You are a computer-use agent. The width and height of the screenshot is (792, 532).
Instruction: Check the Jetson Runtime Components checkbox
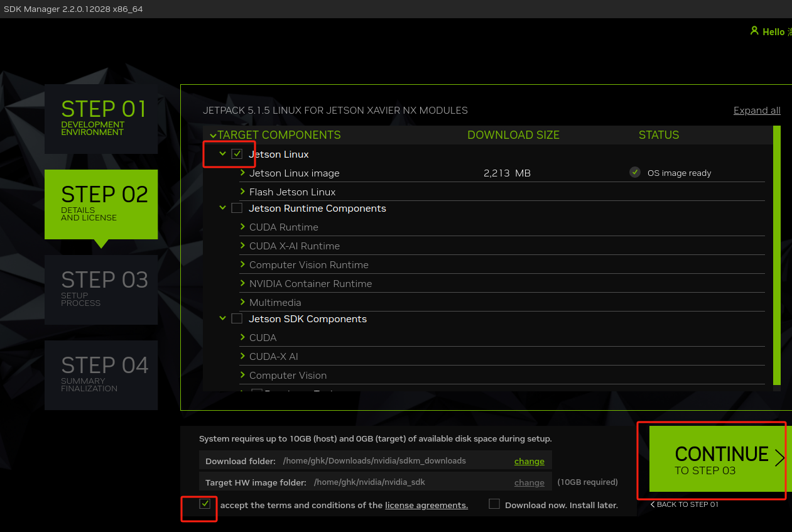pyautogui.click(x=237, y=208)
